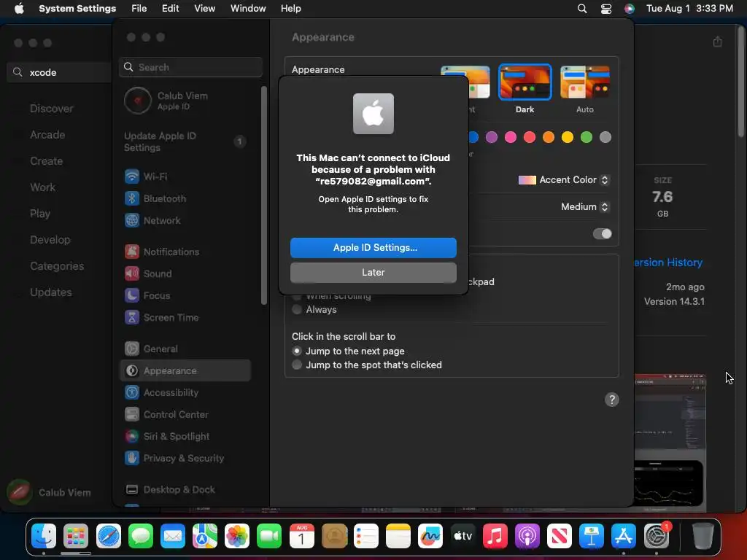Viewport: 747px width, 560px height.
Task: Click the App Store icon in the Dock
Action: coord(623,537)
